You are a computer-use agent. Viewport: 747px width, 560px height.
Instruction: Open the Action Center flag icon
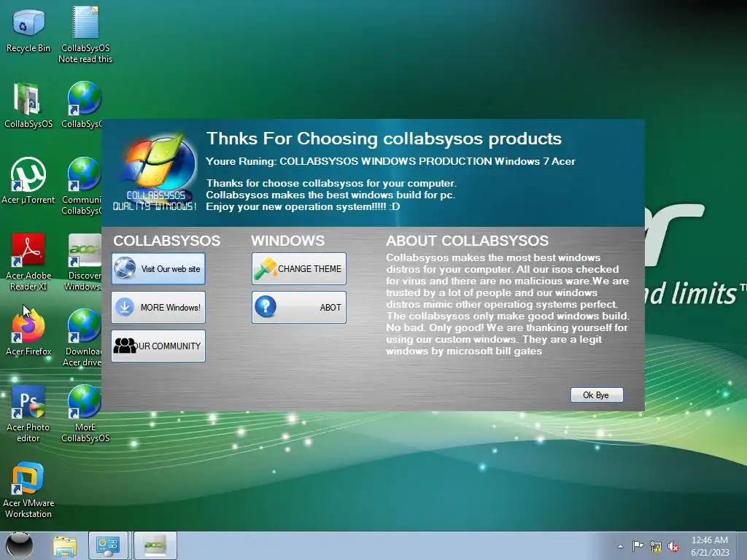(x=638, y=546)
